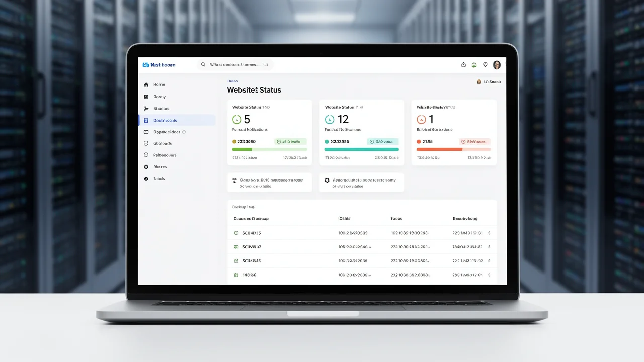Click the blue breadcrumb link above Website Status
The width and height of the screenshot is (644, 362).
coord(232,81)
